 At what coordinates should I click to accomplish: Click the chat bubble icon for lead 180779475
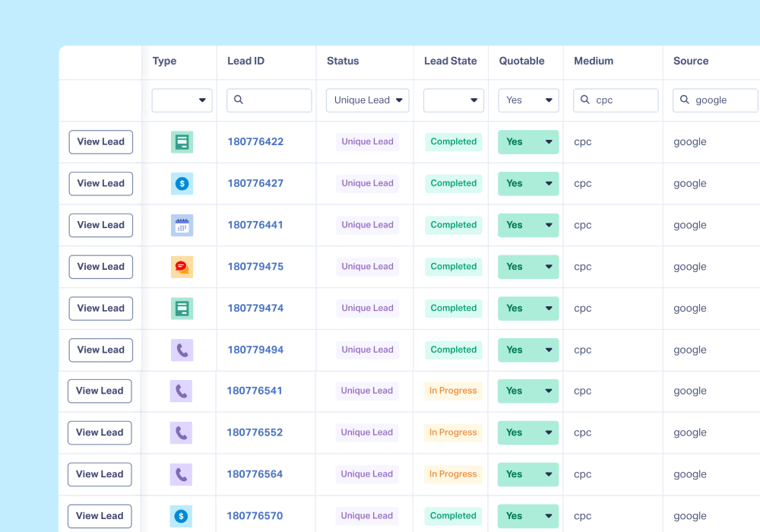(x=182, y=267)
